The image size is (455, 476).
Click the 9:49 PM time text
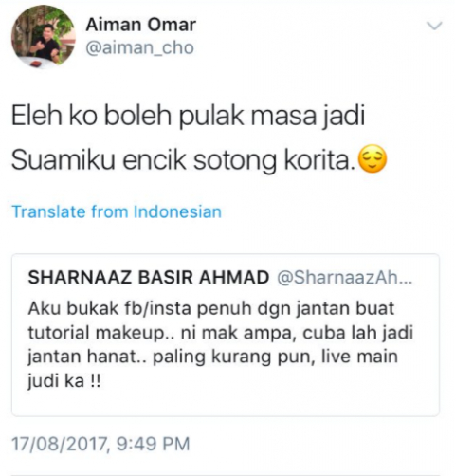pos(153,444)
